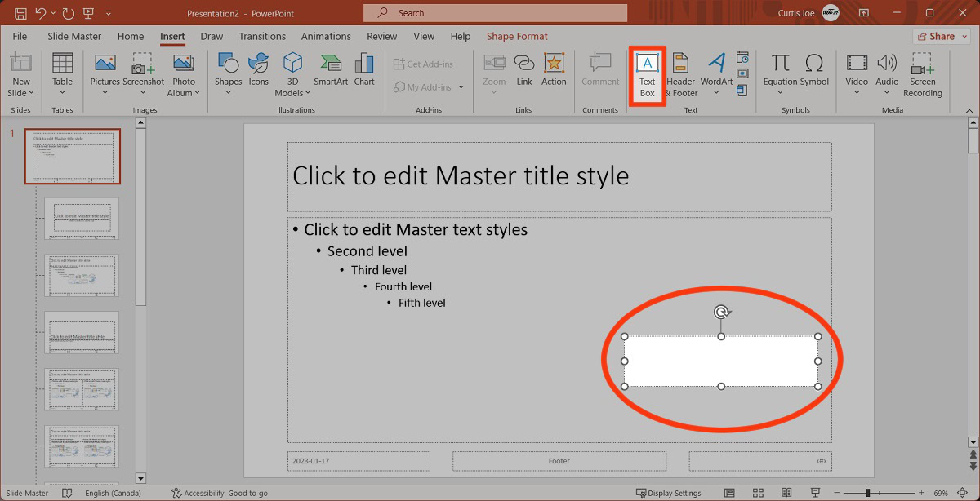Click the Text Box tool in ribbon
This screenshot has width=980, height=501.
pos(647,75)
